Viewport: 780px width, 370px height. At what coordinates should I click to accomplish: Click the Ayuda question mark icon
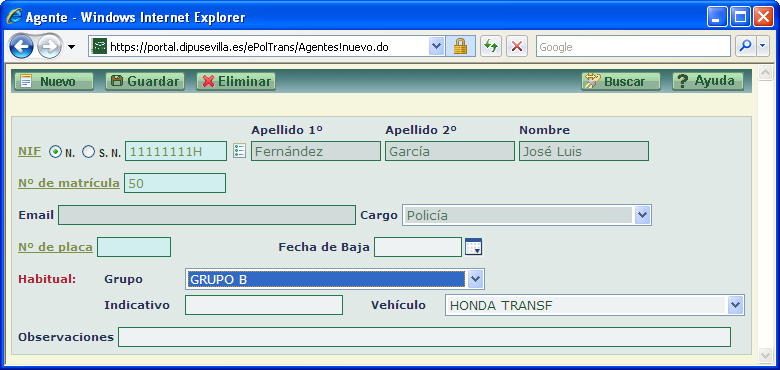(x=682, y=82)
